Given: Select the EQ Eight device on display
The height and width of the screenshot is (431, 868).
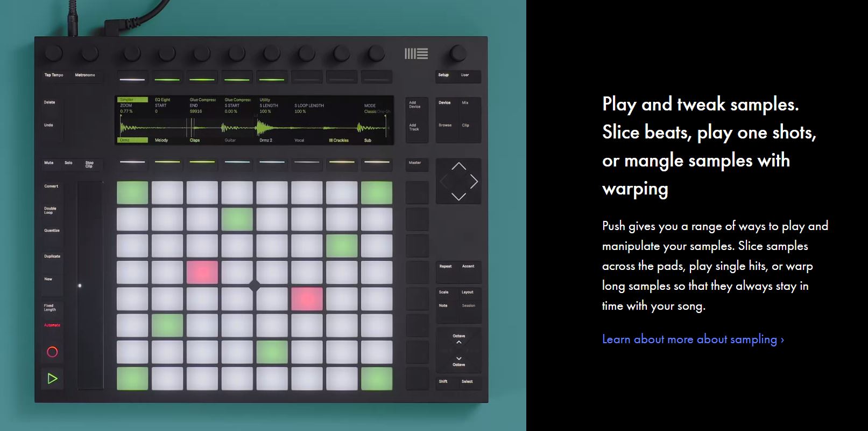Looking at the screenshot, I should 163,100.
